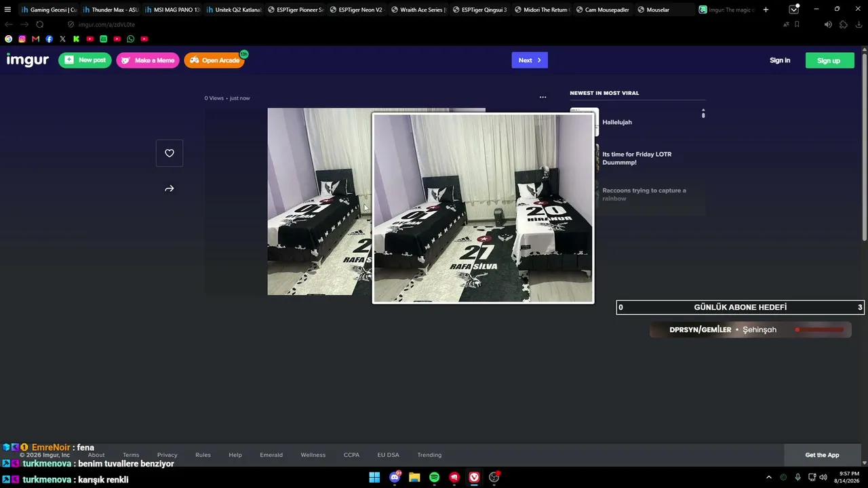Screen dimensions: 868x488
Task: Open the Google bookmark icon
Action: [9, 39]
